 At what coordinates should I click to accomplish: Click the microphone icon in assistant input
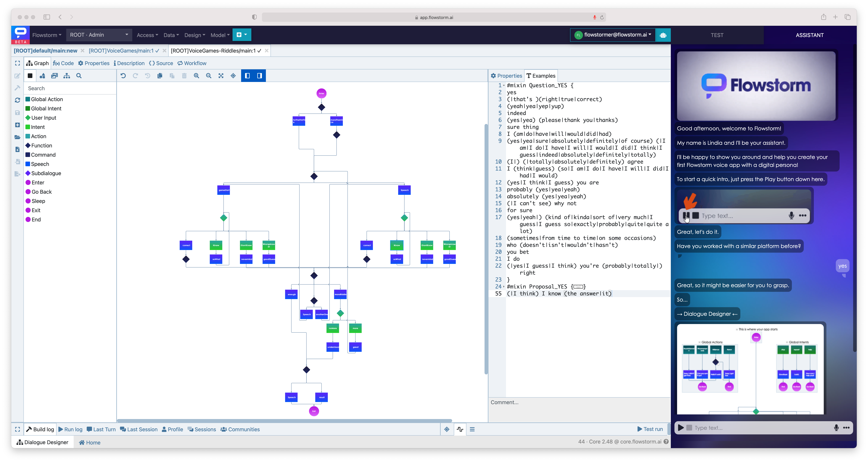836,428
